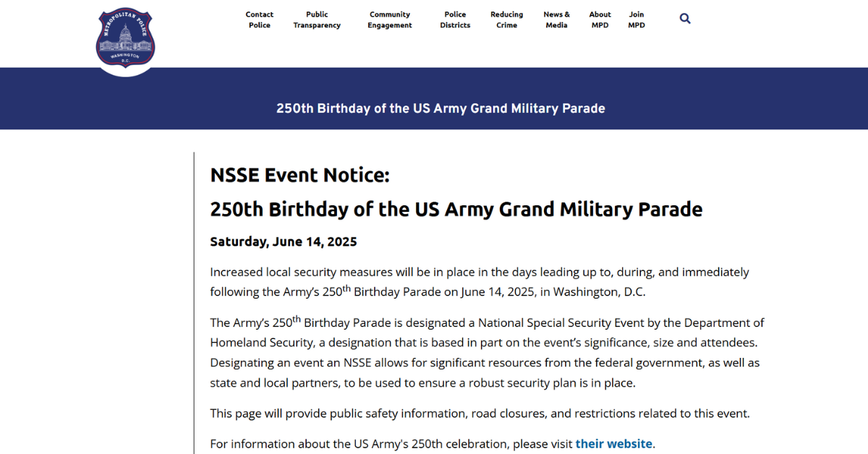Open the Community Engagement menu
Viewport: 868px width, 454px height.
pos(390,20)
